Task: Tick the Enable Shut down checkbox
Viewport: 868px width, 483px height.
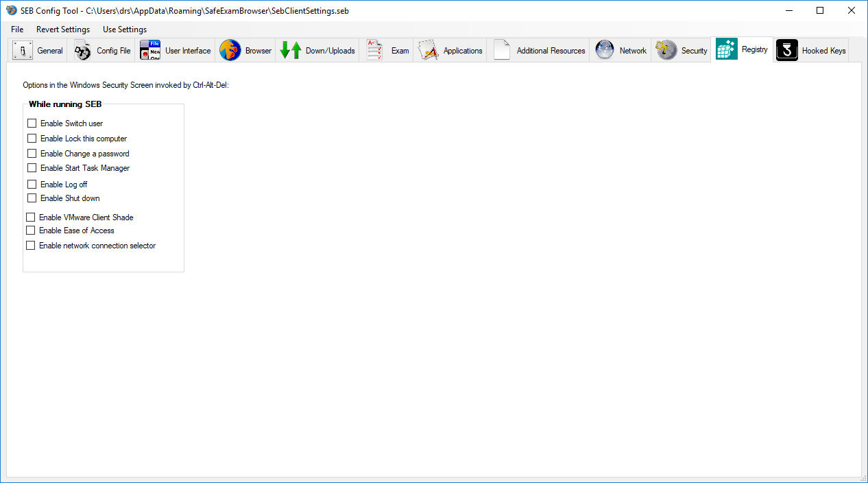Action: click(32, 198)
